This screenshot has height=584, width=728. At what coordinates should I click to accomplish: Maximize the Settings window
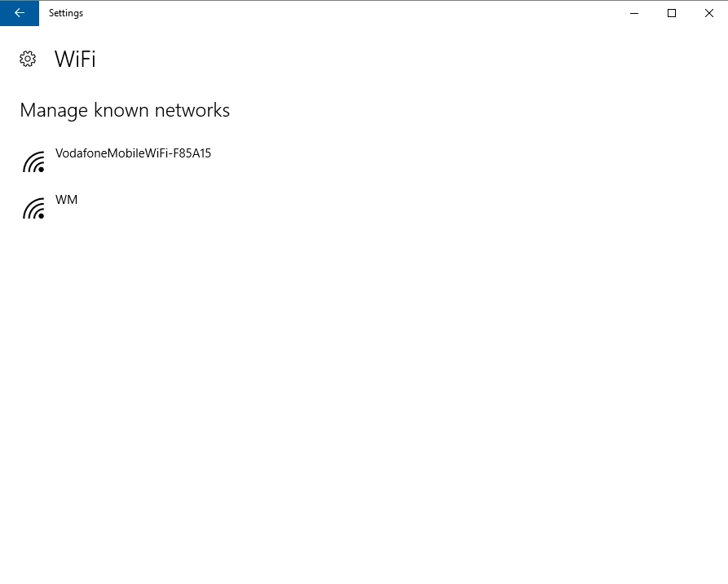click(x=671, y=13)
